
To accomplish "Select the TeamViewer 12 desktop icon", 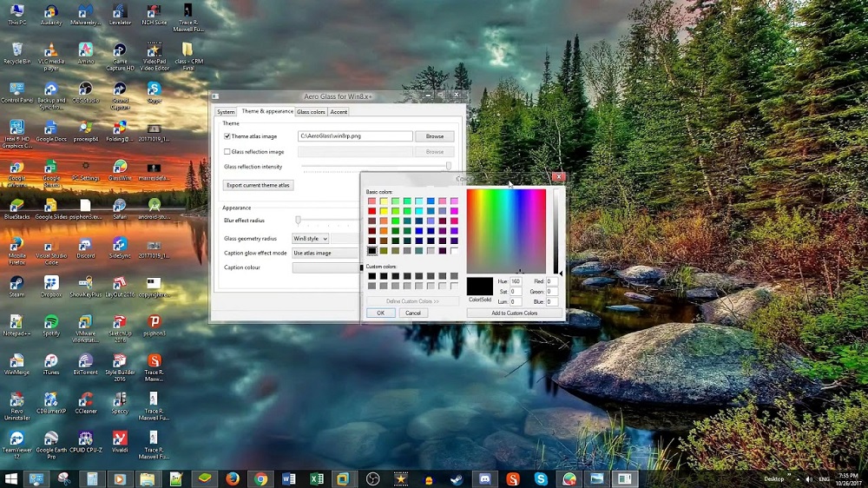I will [x=16, y=445].
